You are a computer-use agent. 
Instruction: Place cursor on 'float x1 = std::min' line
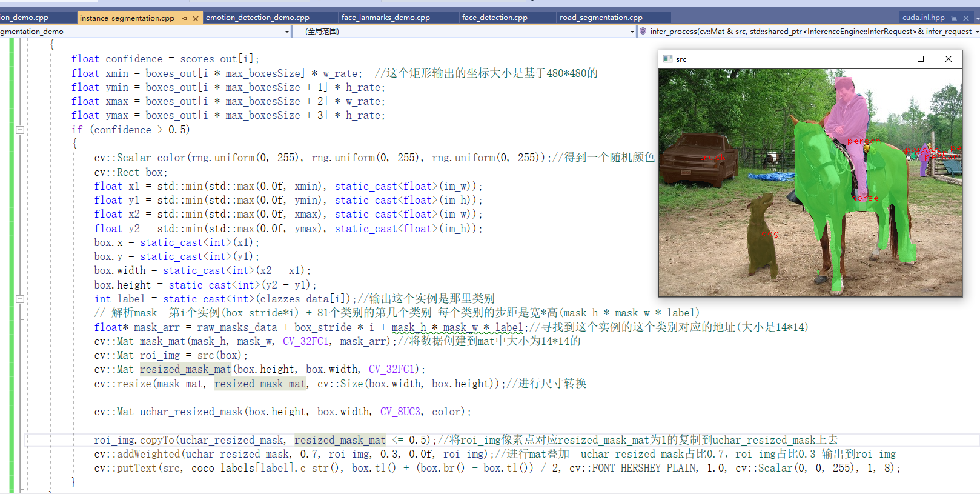(x=288, y=186)
